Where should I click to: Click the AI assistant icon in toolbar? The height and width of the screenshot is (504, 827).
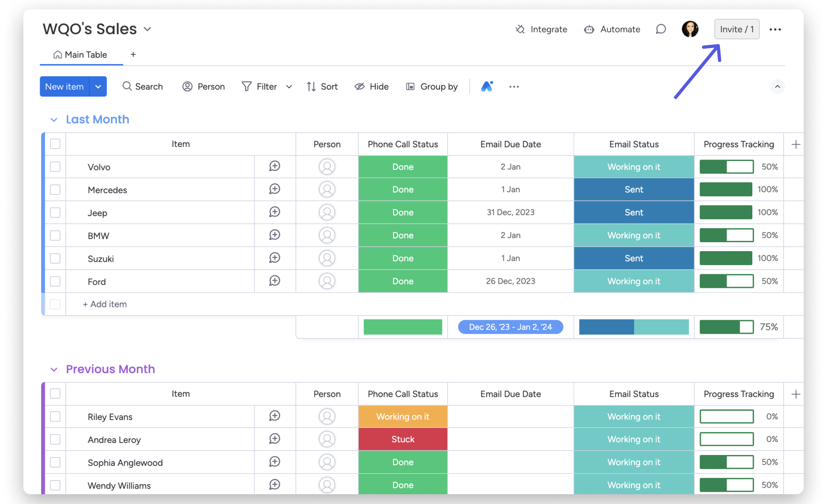pos(487,86)
